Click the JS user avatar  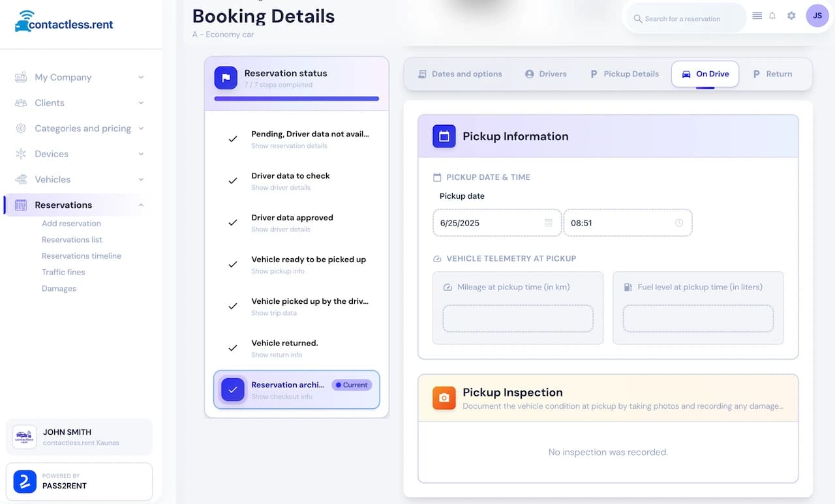(817, 16)
